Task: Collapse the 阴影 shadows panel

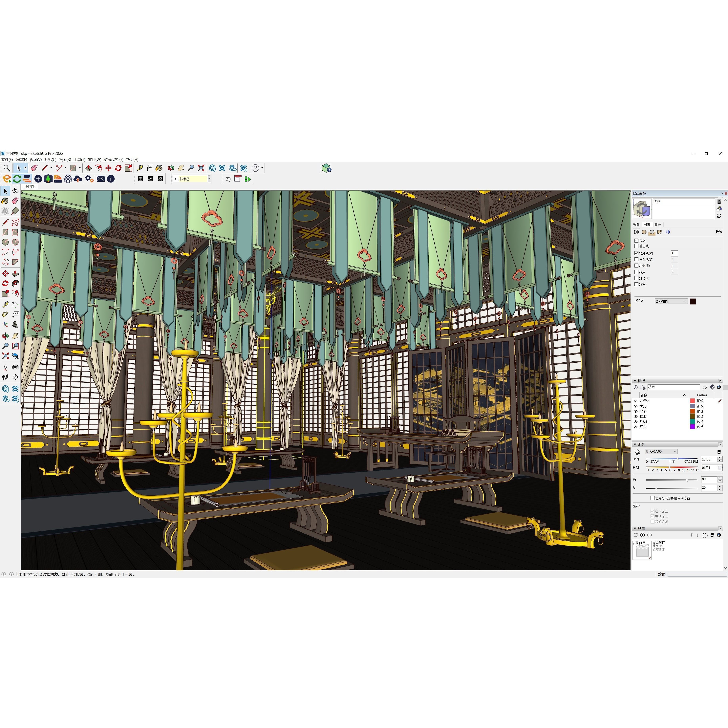Action: coord(634,445)
